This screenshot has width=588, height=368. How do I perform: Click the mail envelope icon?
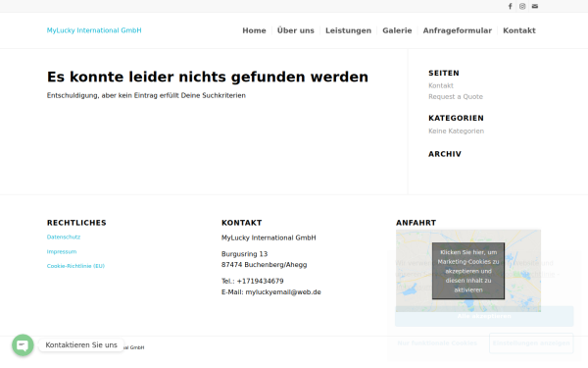click(x=535, y=6)
